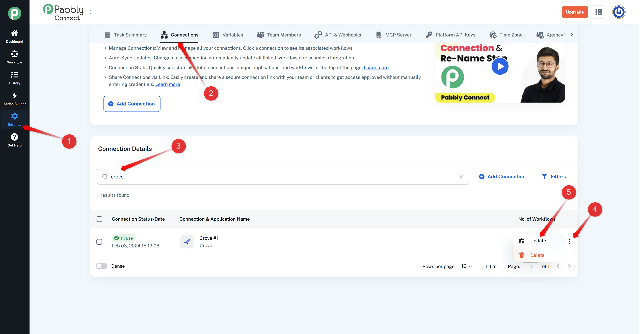
Task: Open the Workflow sidebar icon
Action: 14,54
